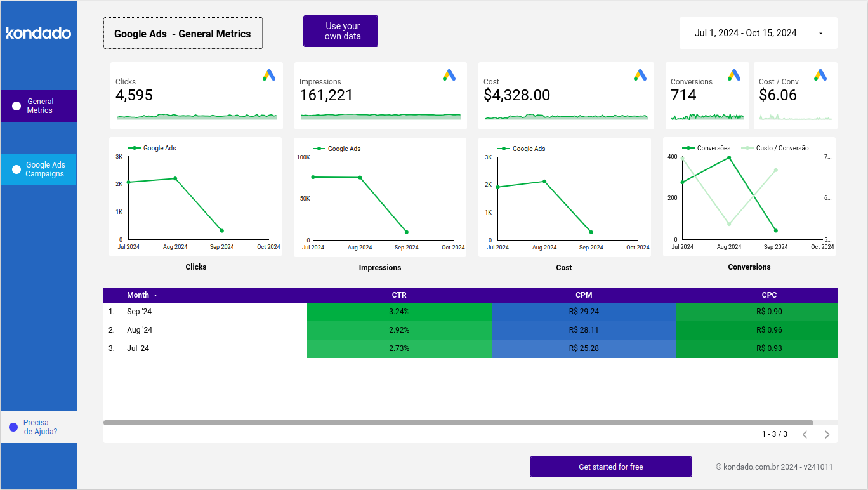Click the next-page arrow below the table
The height and width of the screenshot is (490, 868).
[827, 434]
